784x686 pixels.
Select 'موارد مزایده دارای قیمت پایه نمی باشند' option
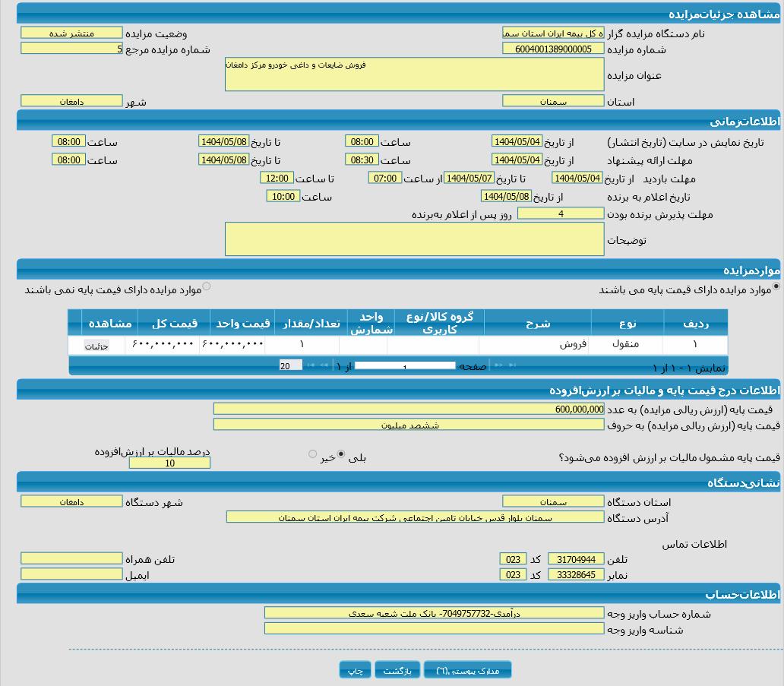click(x=207, y=287)
